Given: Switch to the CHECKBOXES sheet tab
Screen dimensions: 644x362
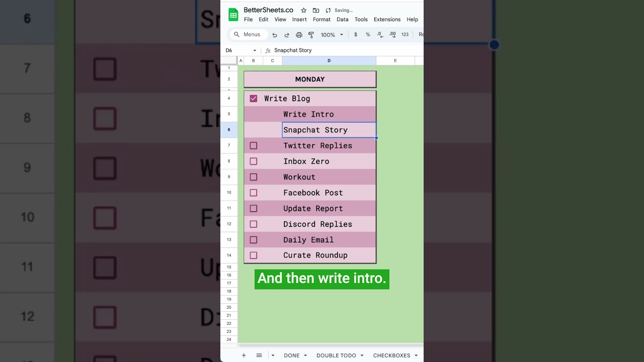Looking at the screenshot, I should pos(391,355).
